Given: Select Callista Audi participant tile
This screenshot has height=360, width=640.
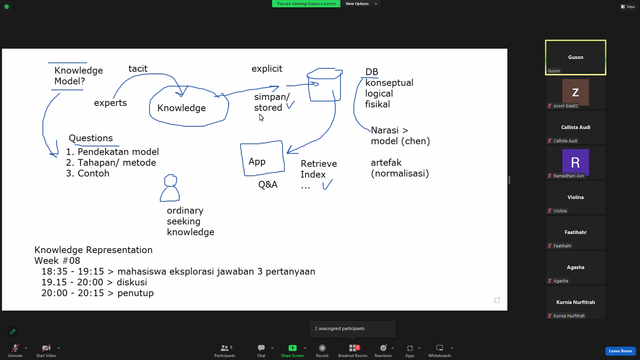Looking at the screenshot, I should point(576,128).
